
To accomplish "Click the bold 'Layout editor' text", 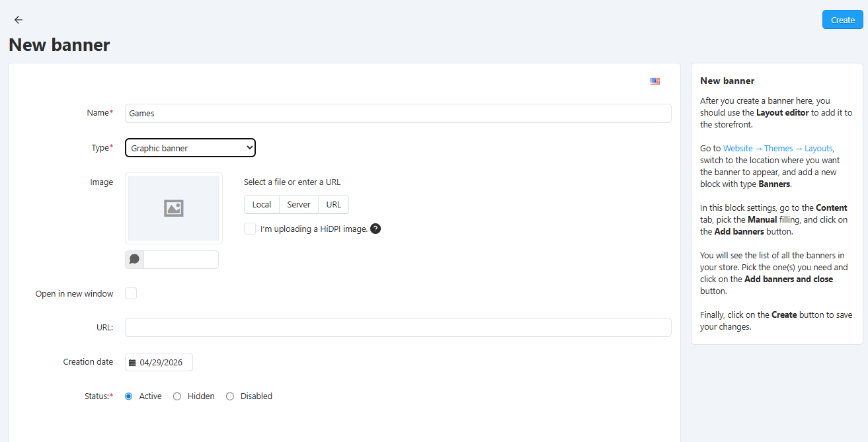I will (x=783, y=113).
